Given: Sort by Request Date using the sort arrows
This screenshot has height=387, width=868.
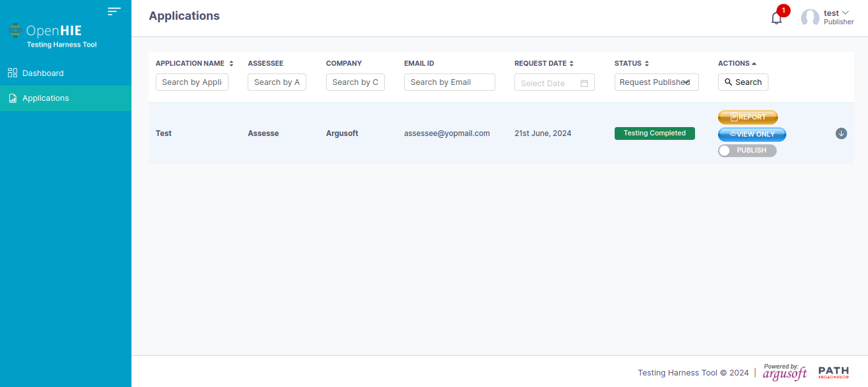Looking at the screenshot, I should pyautogui.click(x=572, y=64).
